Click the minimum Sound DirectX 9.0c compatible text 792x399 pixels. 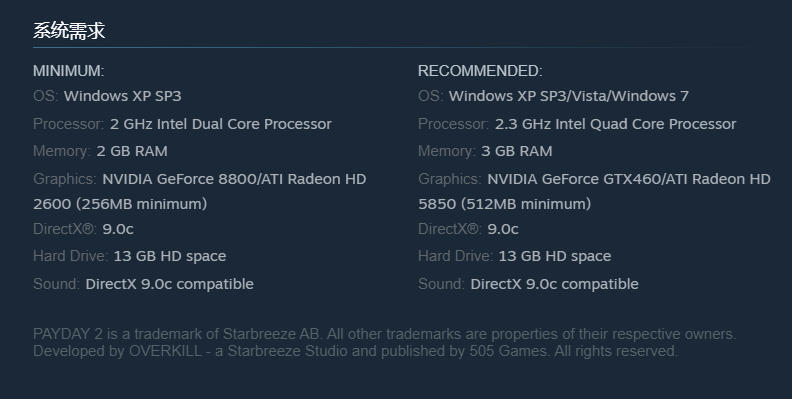pyautogui.click(x=170, y=284)
